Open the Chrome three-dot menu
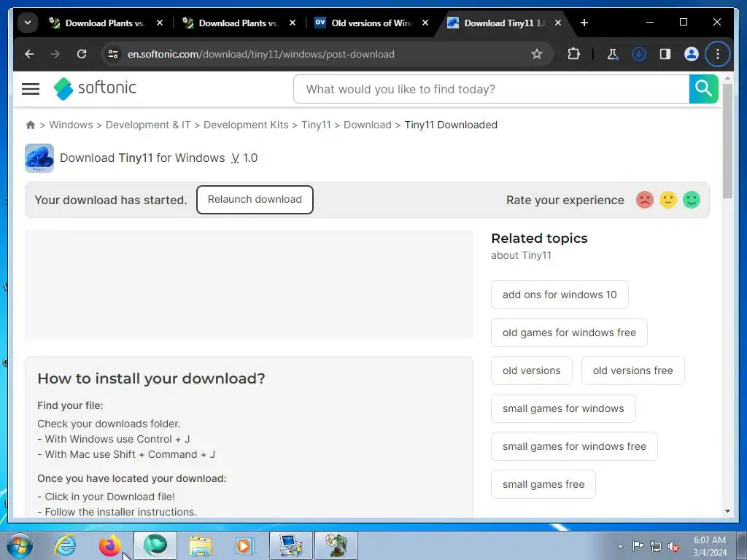This screenshot has height=560, width=747. point(718,54)
